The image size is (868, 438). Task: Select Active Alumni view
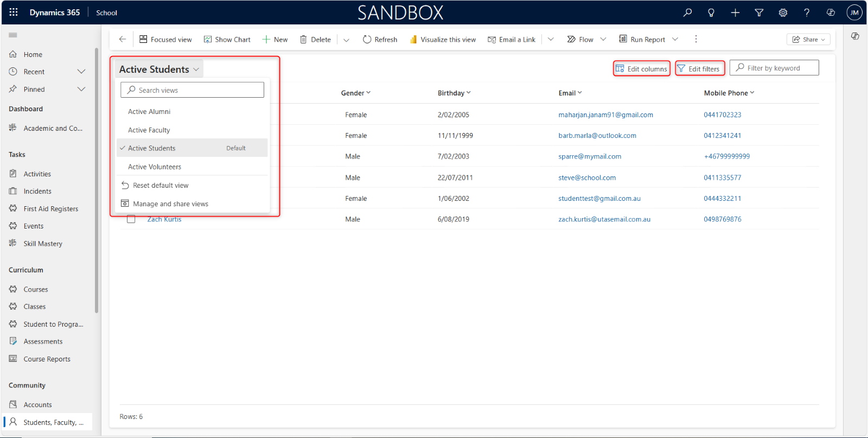tap(149, 112)
